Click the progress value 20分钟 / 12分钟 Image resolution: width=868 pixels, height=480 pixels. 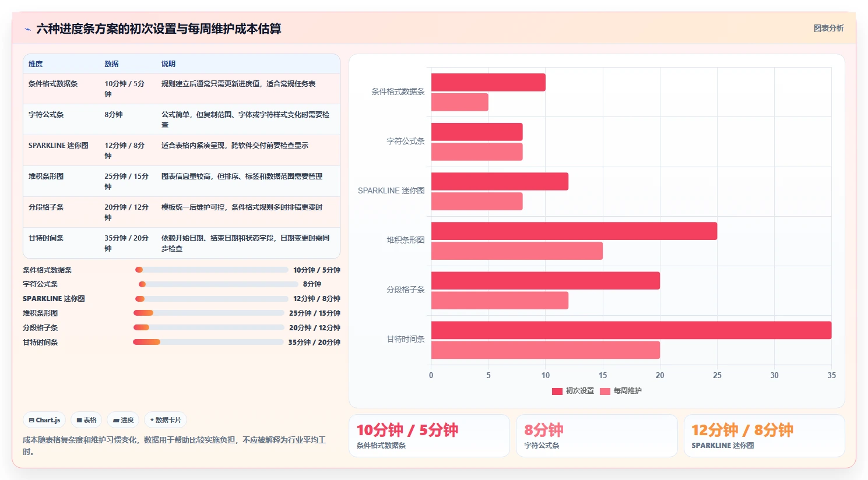[315, 328]
